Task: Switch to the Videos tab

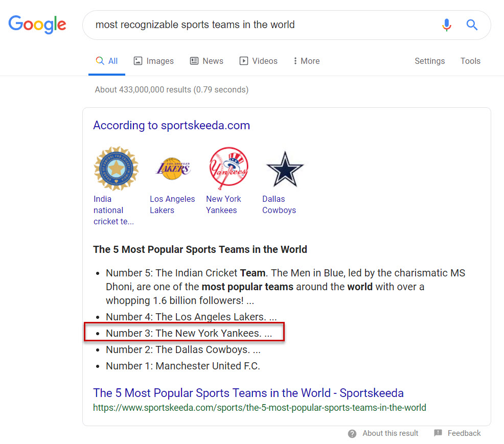Action: tap(258, 61)
